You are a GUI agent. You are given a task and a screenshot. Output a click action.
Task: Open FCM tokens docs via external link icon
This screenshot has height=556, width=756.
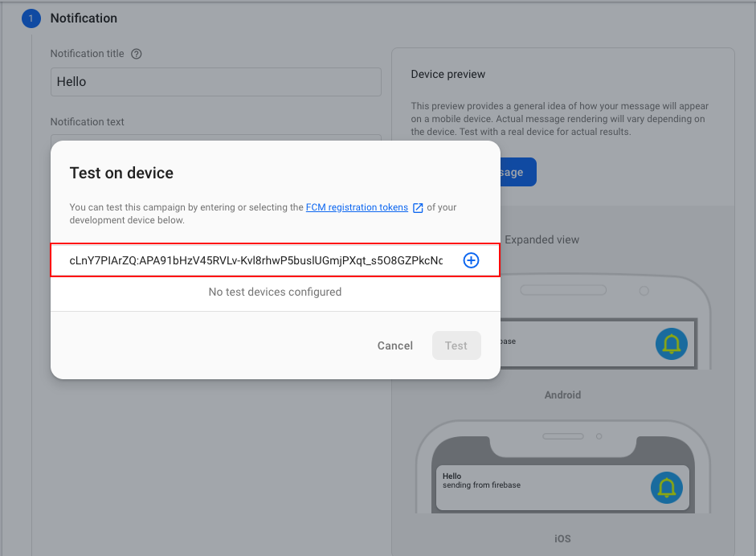click(x=417, y=206)
